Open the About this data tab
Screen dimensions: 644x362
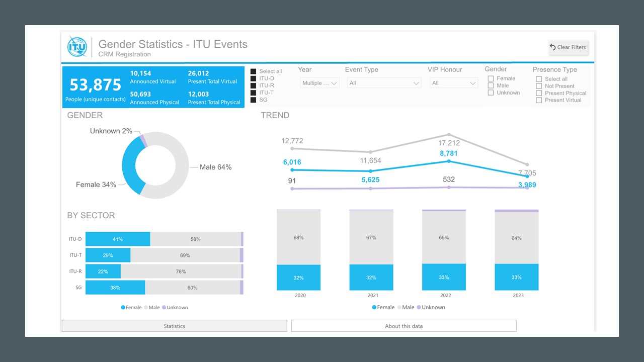pos(404,326)
